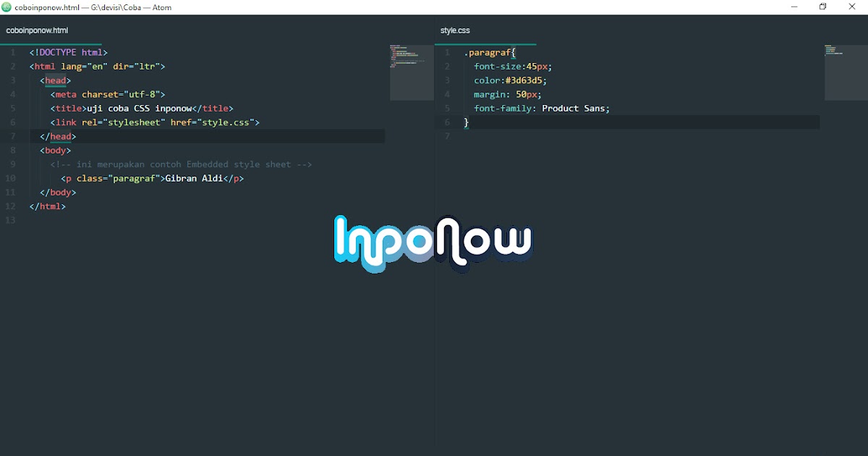Click line number 13 in the coboinponow.html gutter
This screenshot has width=868, height=456.
pyautogui.click(x=11, y=220)
